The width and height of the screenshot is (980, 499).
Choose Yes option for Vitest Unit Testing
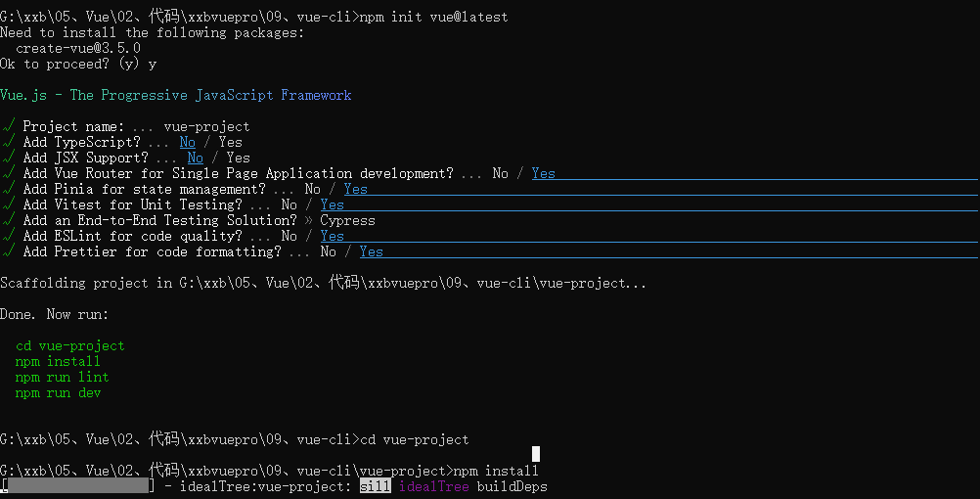tap(332, 204)
